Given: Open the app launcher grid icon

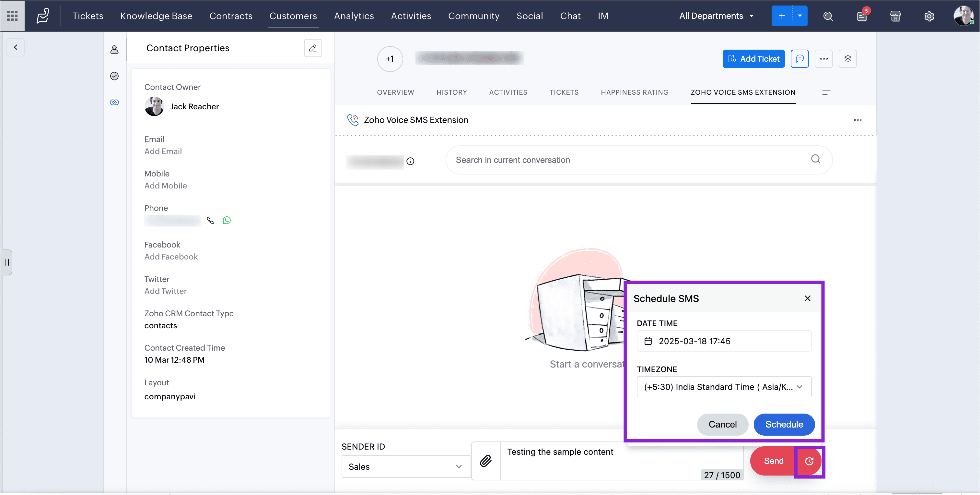Looking at the screenshot, I should click(12, 16).
